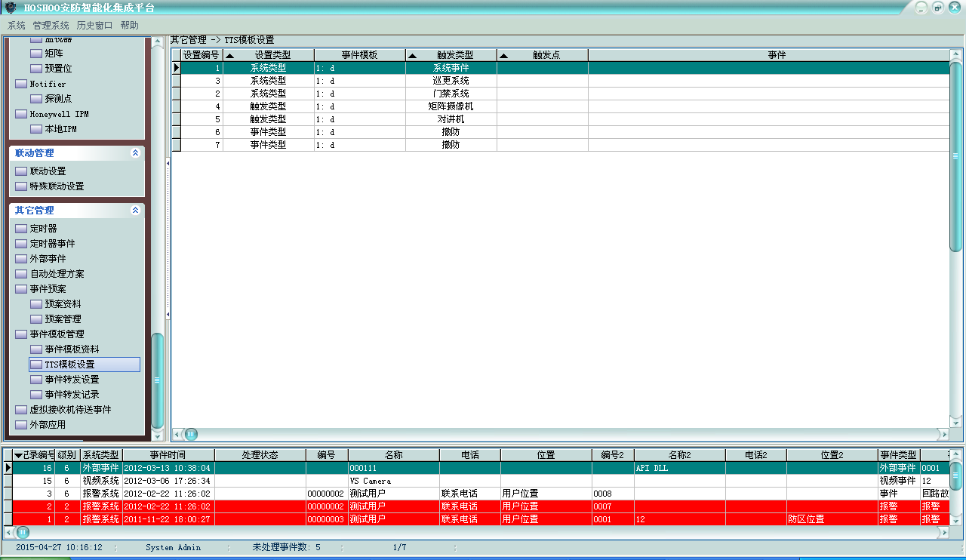Collapse the 联动管理 panel section
The height and width of the screenshot is (560, 966).
(x=135, y=153)
